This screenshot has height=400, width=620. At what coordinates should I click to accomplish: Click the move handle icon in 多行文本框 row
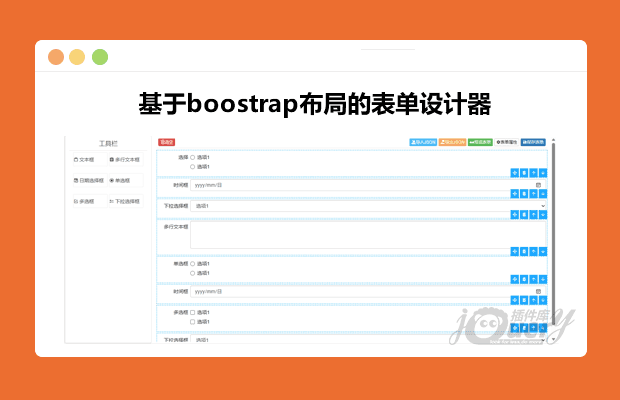pos(514,251)
